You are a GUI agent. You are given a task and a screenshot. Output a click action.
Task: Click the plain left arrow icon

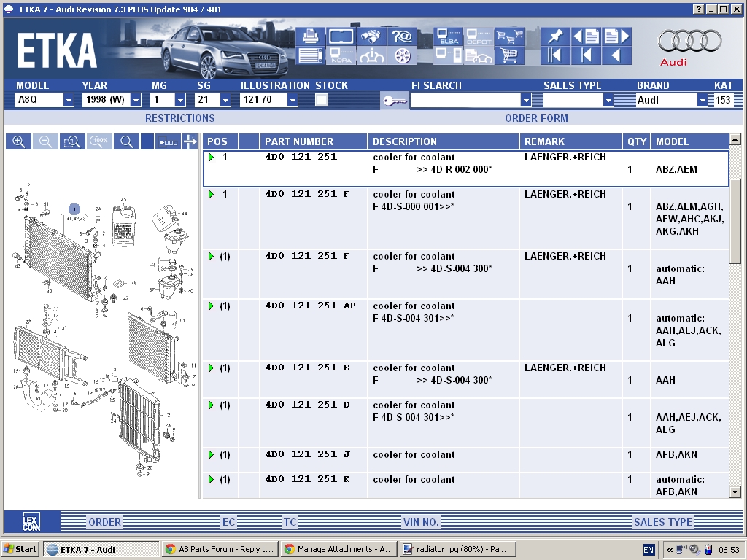click(x=616, y=55)
